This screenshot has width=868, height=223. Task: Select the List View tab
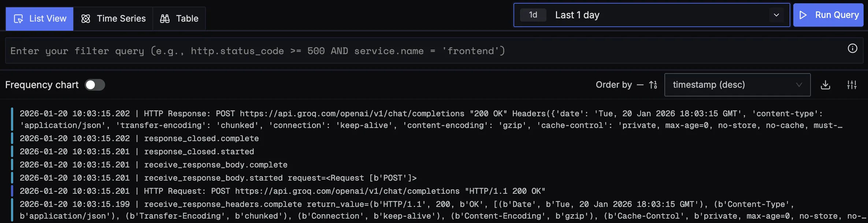[x=40, y=19]
